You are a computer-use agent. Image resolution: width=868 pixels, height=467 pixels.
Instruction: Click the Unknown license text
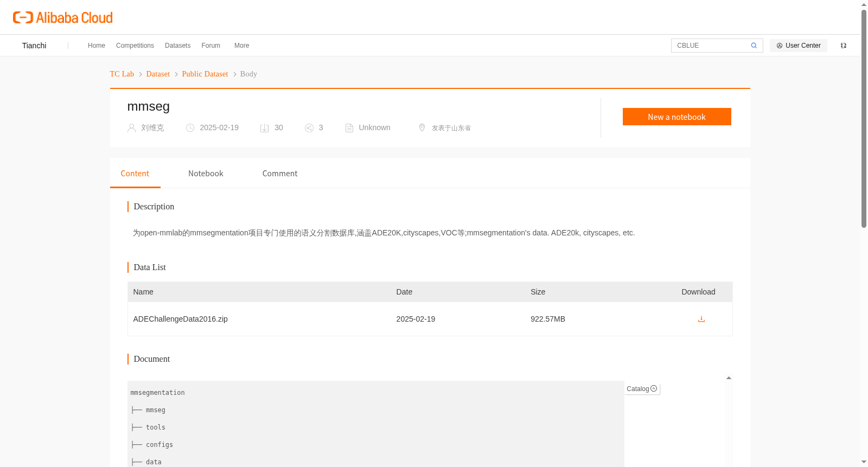coord(374,127)
